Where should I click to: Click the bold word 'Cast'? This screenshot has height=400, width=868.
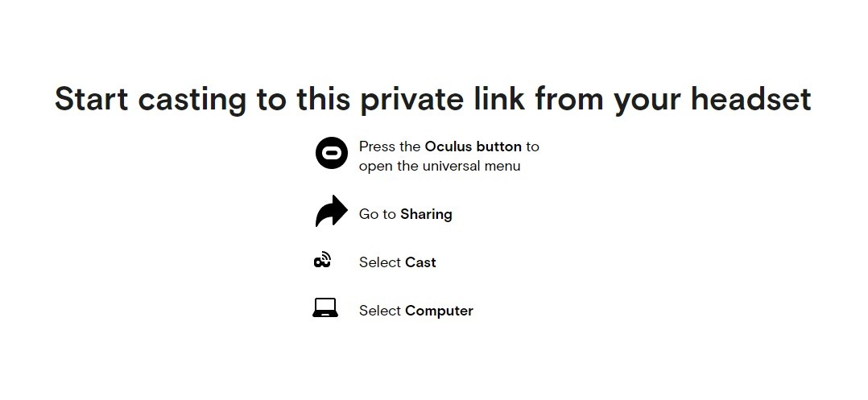[x=420, y=262]
